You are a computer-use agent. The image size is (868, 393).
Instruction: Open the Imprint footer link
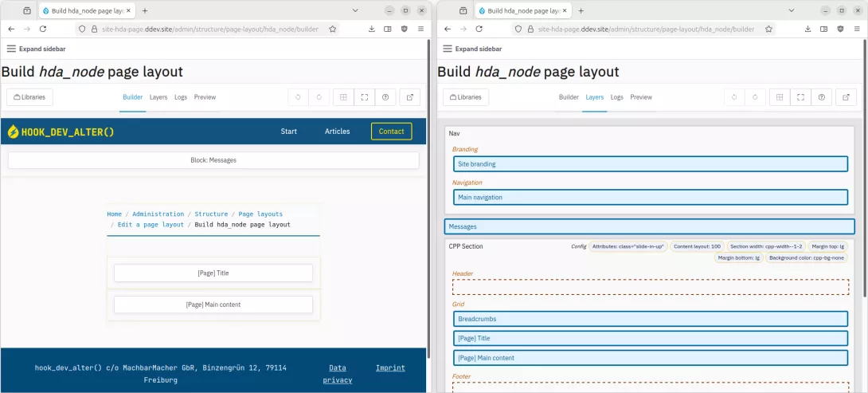pos(390,367)
